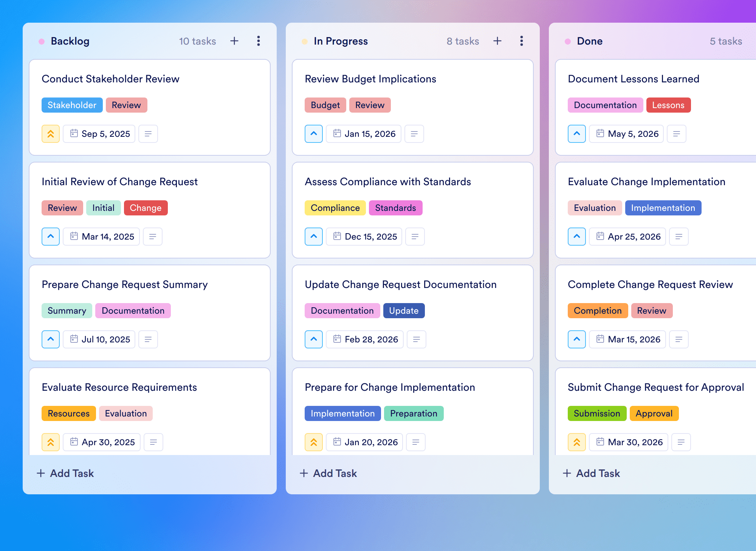Click description icon on Review Budget Implications
756x551 pixels.
coord(414,134)
